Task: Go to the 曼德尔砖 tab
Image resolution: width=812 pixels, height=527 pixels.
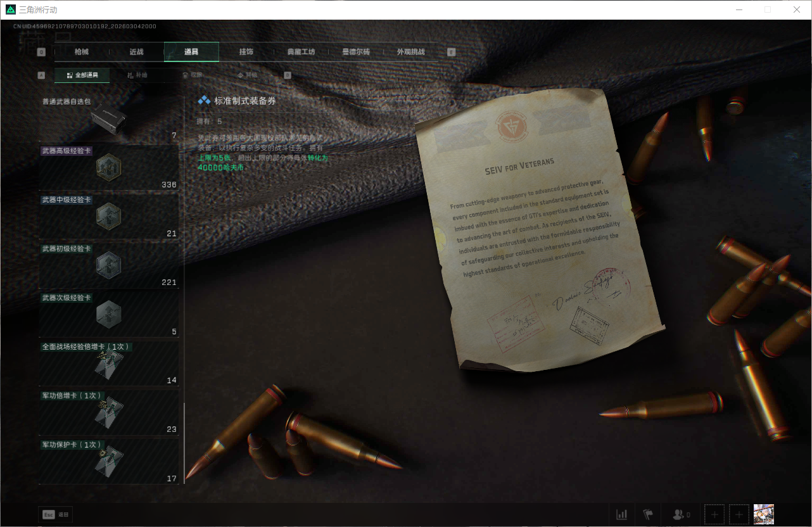Action: (355, 52)
